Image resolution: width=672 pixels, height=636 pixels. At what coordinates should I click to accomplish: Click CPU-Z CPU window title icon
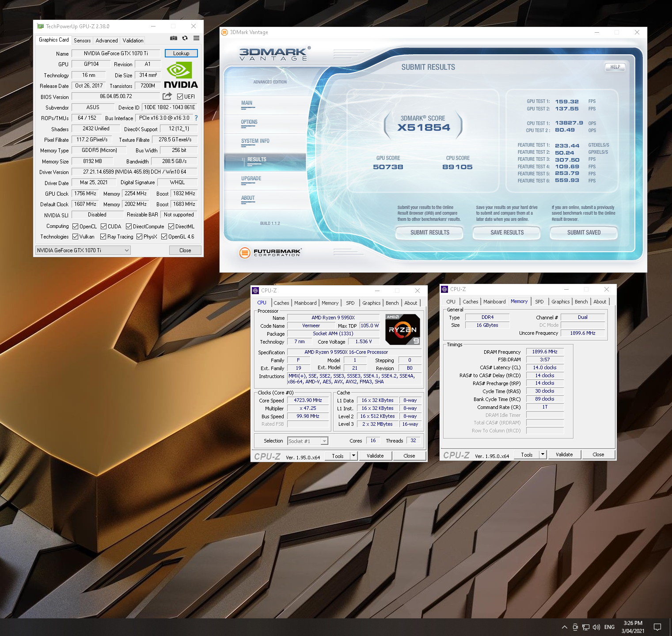[255, 291]
